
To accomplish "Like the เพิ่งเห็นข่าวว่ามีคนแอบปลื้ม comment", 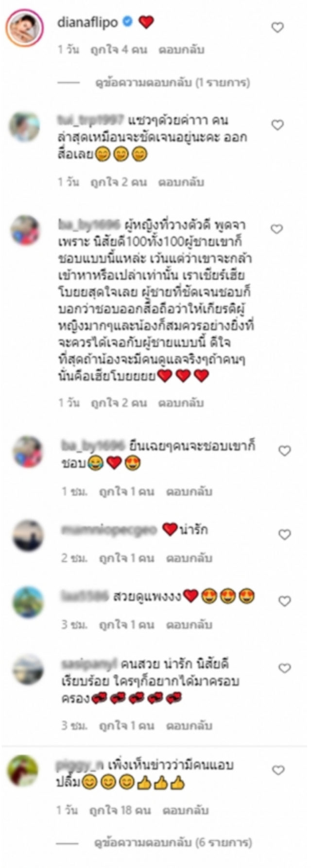I will pos(278,770).
